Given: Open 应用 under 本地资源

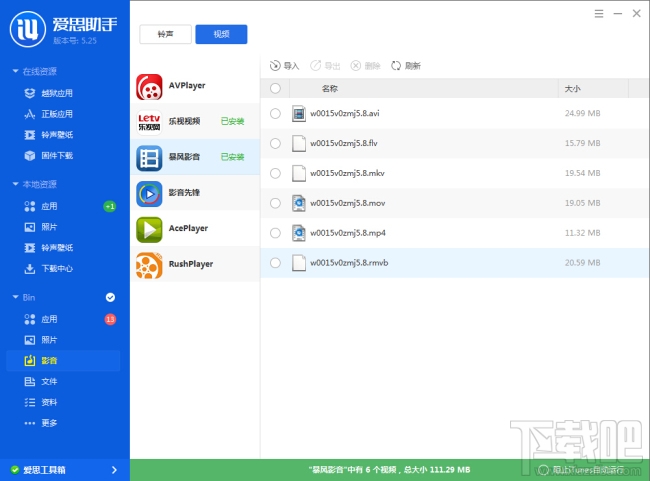Looking at the screenshot, I should 41,206.
